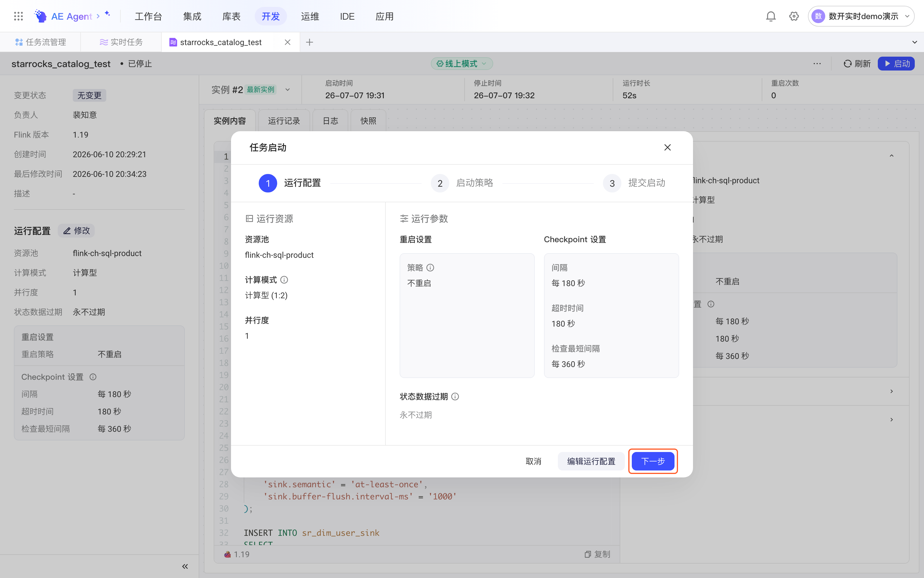Collapse the left sidebar with double-arrow icon
924x578 pixels.
pos(185,566)
